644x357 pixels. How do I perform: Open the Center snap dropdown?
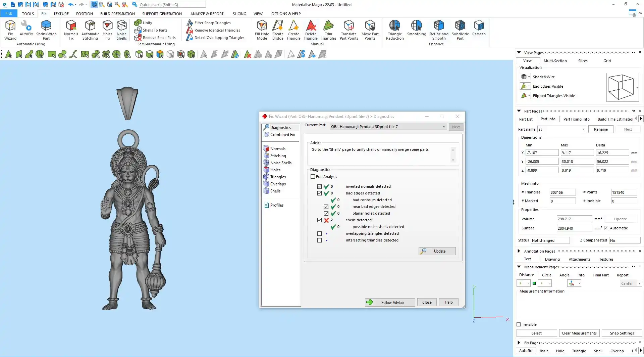point(639,283)
